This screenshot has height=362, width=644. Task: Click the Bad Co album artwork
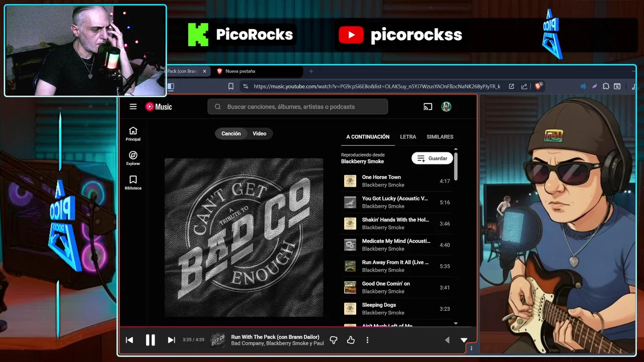click(x=244, y=237)
